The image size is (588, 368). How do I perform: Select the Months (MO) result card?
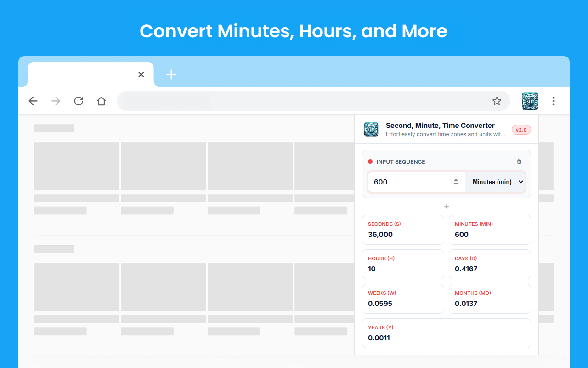490,299
